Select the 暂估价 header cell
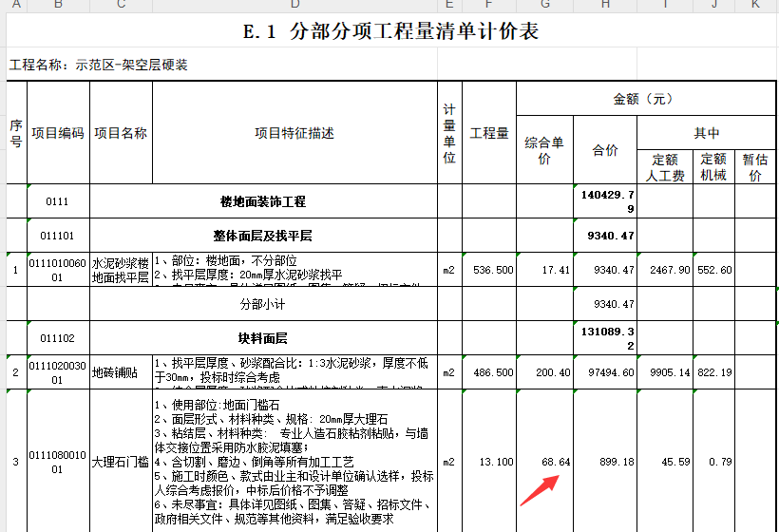Screen dimensions: 779x532 click(x=754, y=167)
